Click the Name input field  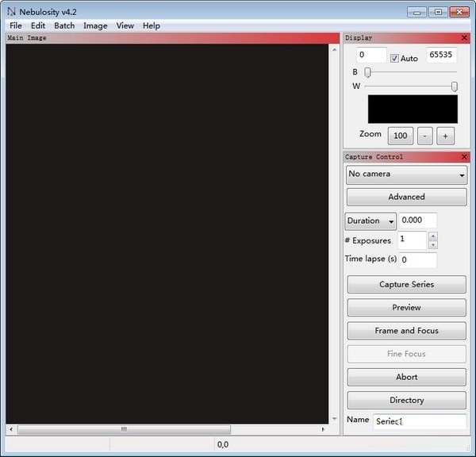click(x=420, y=421)
